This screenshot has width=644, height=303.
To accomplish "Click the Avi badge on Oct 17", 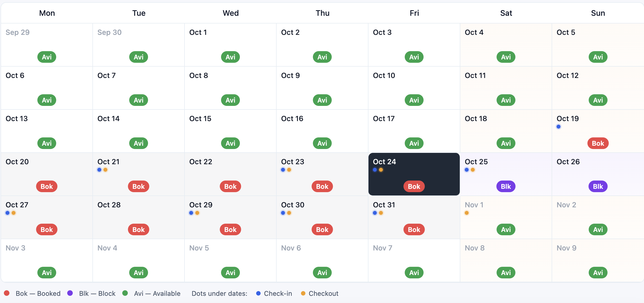I will (x=414, y=143).
